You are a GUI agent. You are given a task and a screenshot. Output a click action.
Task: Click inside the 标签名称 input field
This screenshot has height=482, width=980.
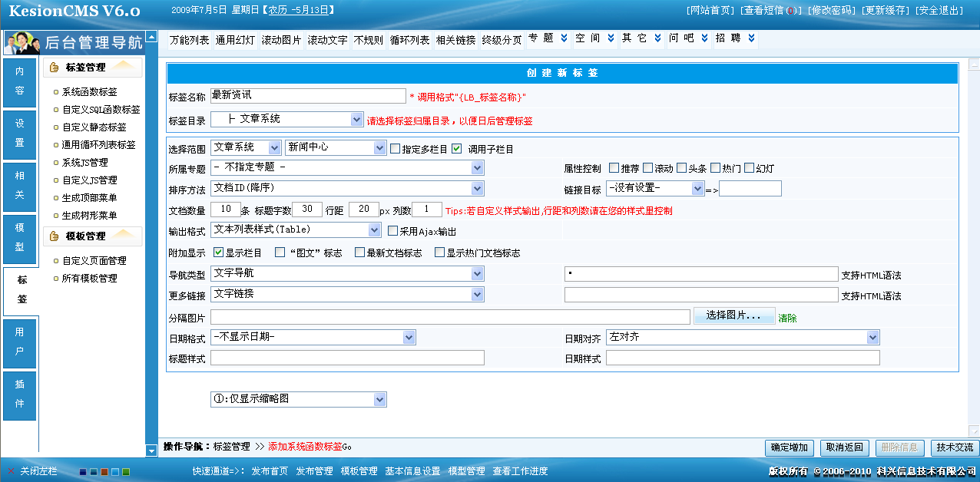(x=307, y=95)
